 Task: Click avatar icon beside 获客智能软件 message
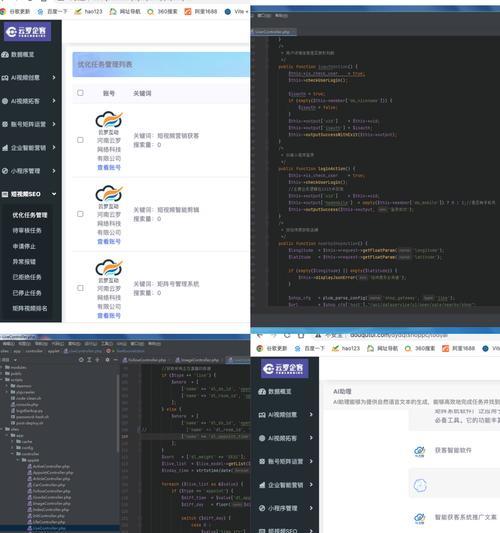419,451
